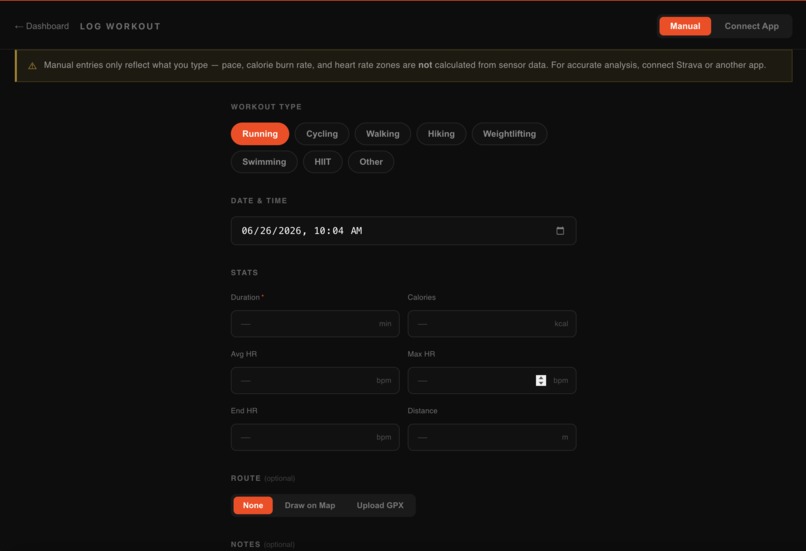This screenshot has width=806, height=551.
Task: Click the ROUTE section heading
Action: pos(245,478)
